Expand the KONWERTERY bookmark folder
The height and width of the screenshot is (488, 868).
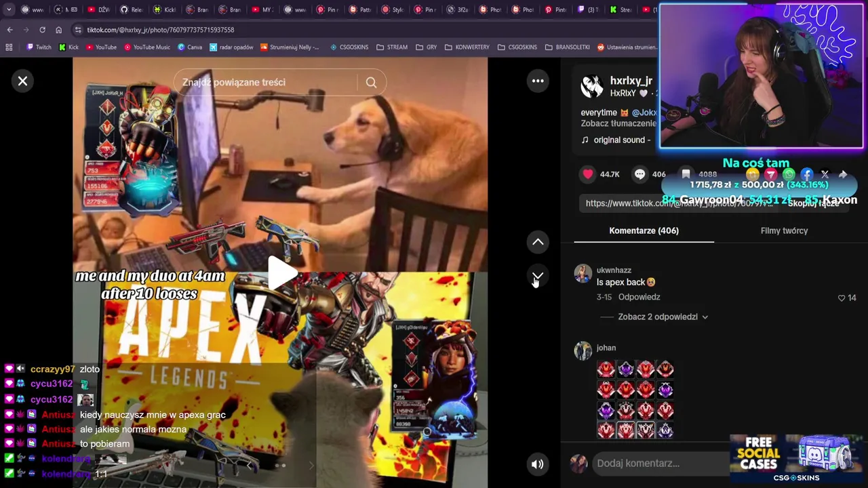click(x=467, y=47)
